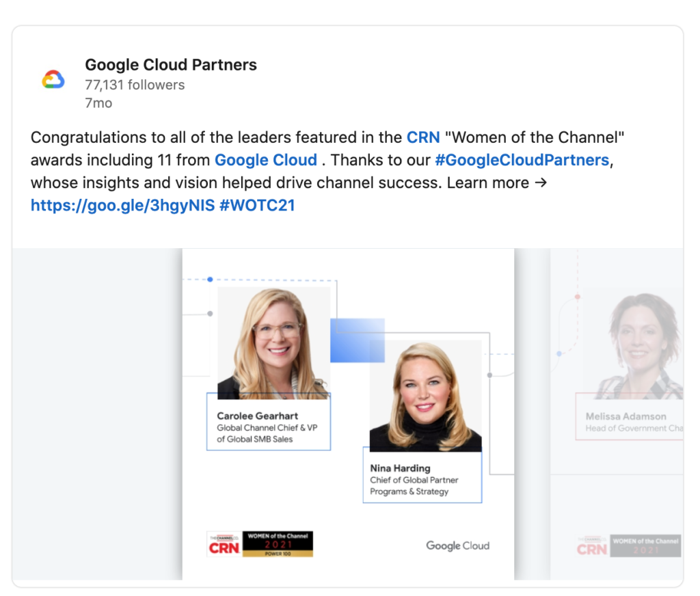Click the Carolee Gearhart name caption
This screenshot has width=700, height=596.
258,416
